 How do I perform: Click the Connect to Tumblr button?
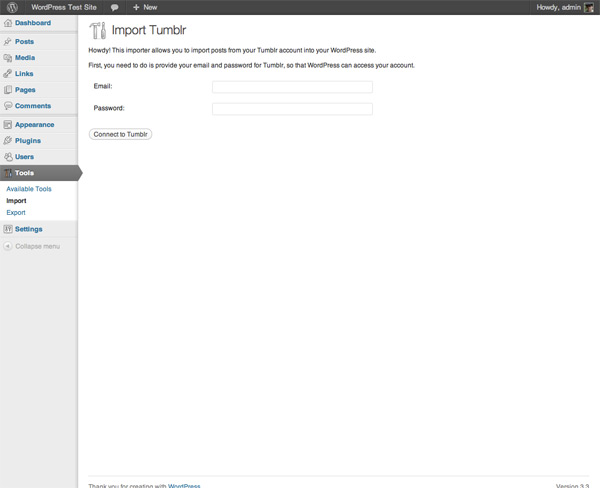click(x=121, y=134)
